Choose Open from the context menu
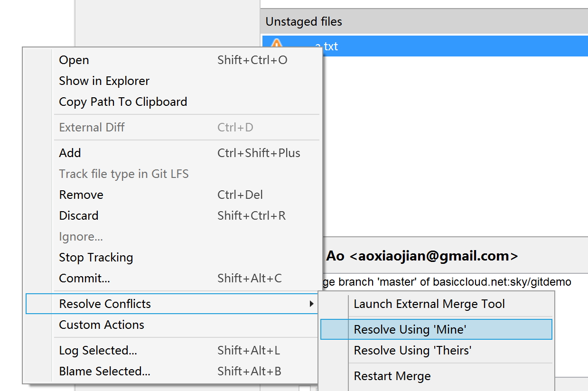588x391 pixels. pos(74,60)
